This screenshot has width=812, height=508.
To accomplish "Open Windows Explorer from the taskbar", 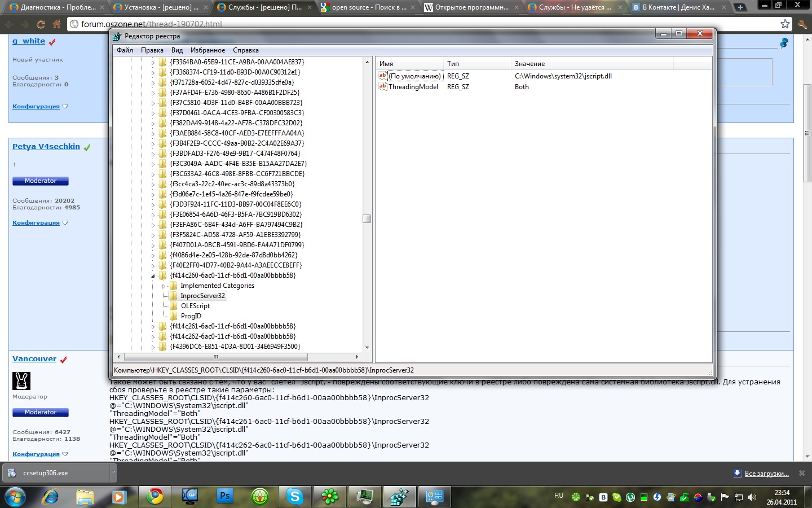I will (85, 497).
